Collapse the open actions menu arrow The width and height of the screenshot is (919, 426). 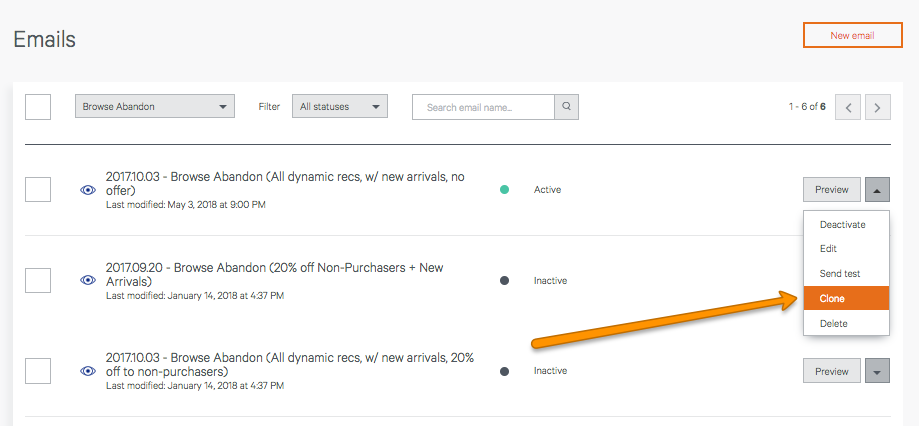coord(877,189)
